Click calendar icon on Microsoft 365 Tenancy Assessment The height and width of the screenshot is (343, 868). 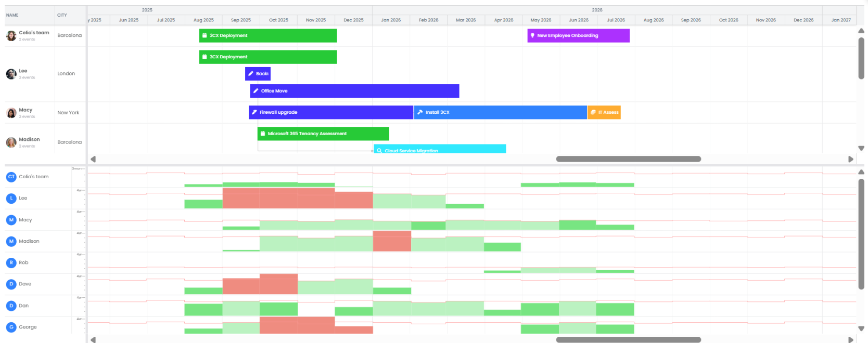point(263,134)
